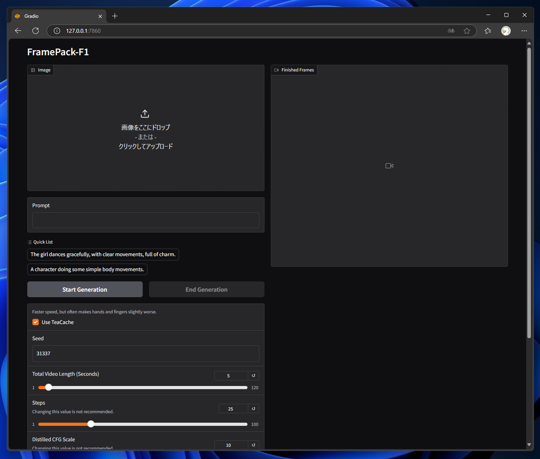Select the Gradio browser tab

point(59,16)
